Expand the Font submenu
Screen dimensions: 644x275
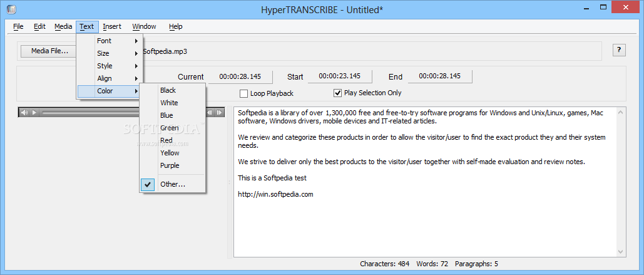point(110,41)
